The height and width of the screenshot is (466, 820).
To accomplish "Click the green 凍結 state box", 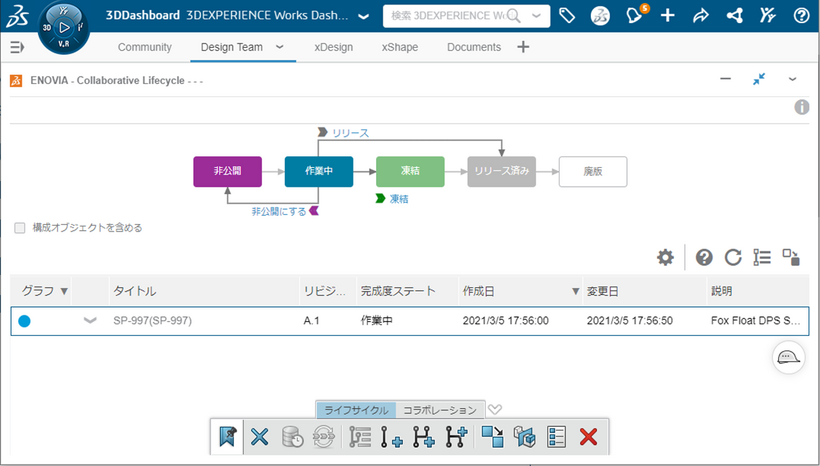I will pos(411,172).
